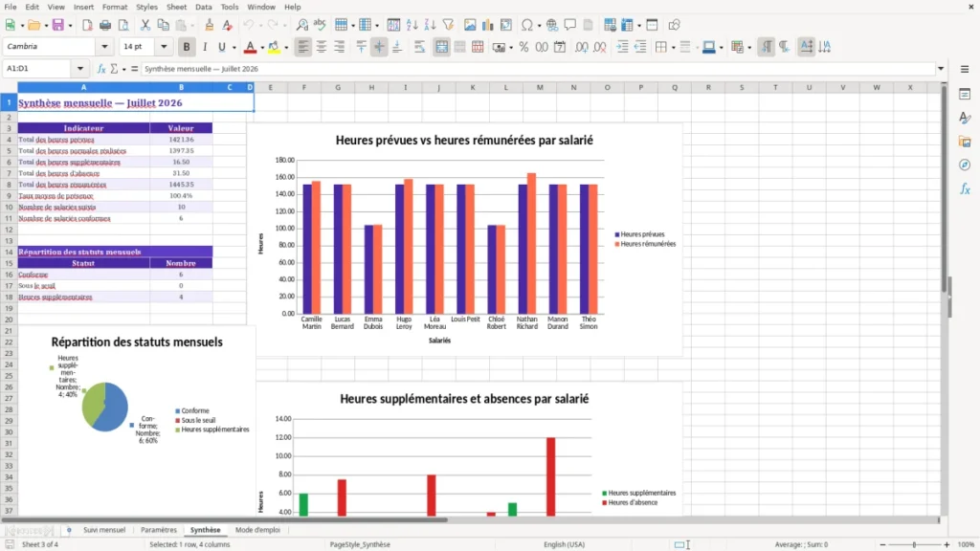Open the Font Name dropdown list

tap(104, 46)
